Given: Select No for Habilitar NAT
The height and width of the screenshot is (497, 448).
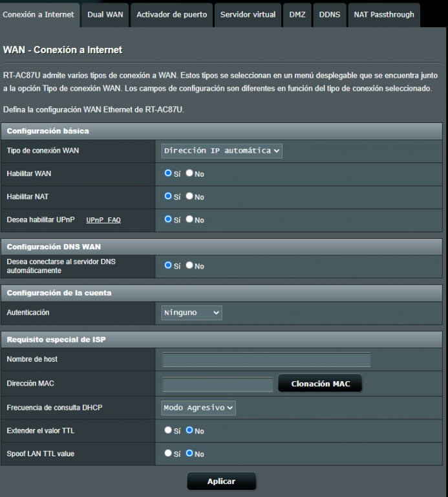Looking at the screenshot, I should pyautogui.click(x=189, y=196).
